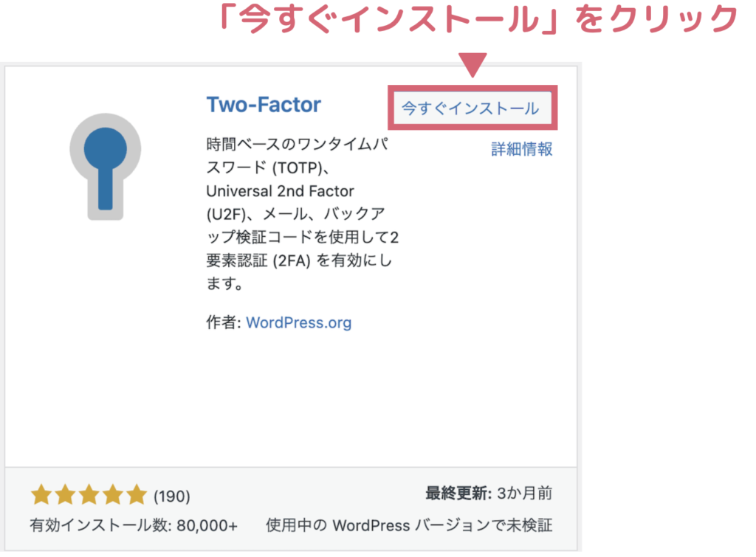Click the plugin description paragraph
The width and height of the screenshot is (756, 557).
[x=302, y=214]
